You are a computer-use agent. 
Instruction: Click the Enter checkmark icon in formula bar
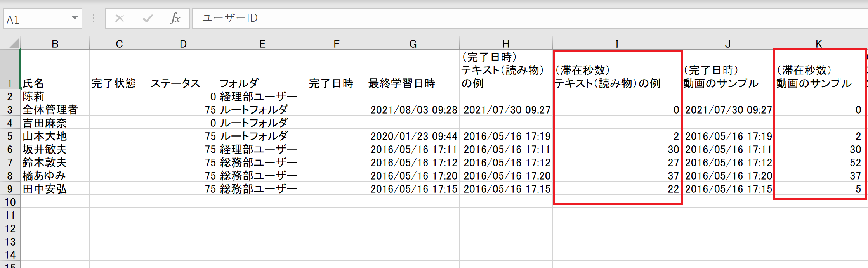point(148,18)
